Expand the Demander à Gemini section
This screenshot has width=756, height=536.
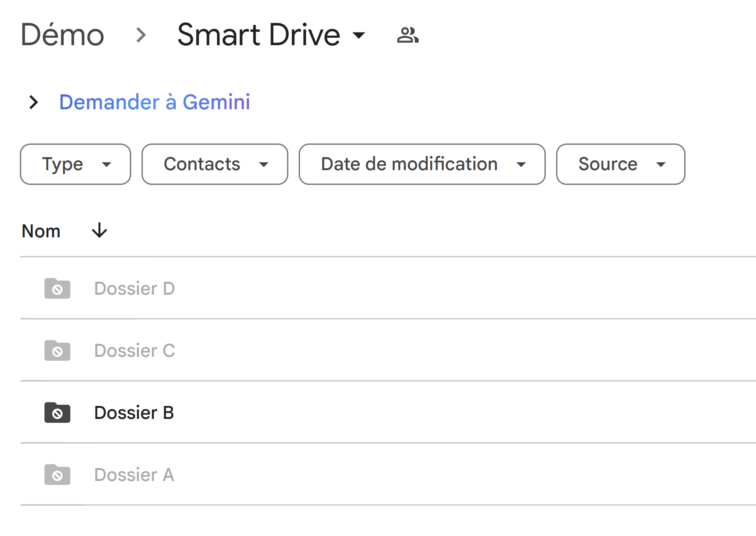(x=34, y=102)
